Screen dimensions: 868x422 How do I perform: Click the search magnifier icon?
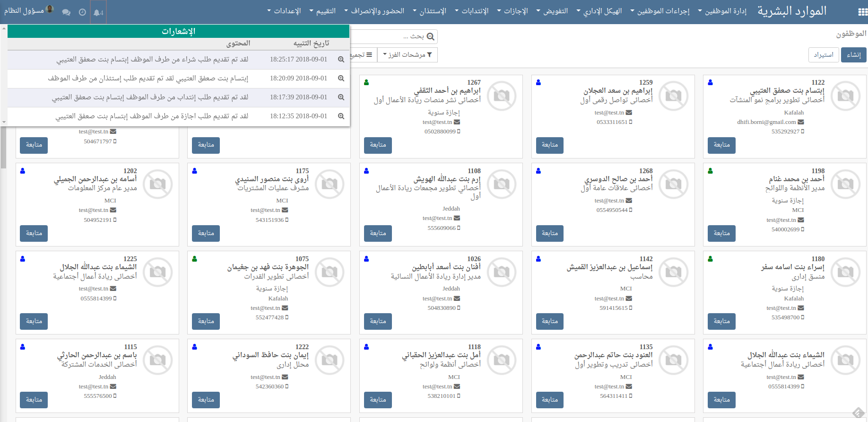point(431,36)
